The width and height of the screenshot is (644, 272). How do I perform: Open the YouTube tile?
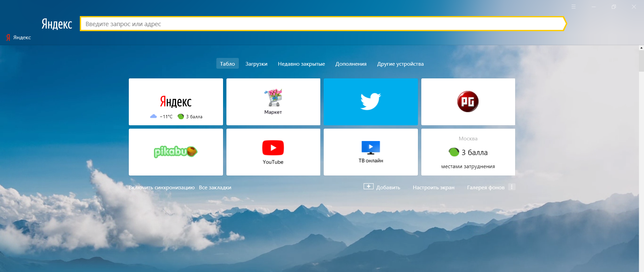pyautogui.click(x=273, y=152)
